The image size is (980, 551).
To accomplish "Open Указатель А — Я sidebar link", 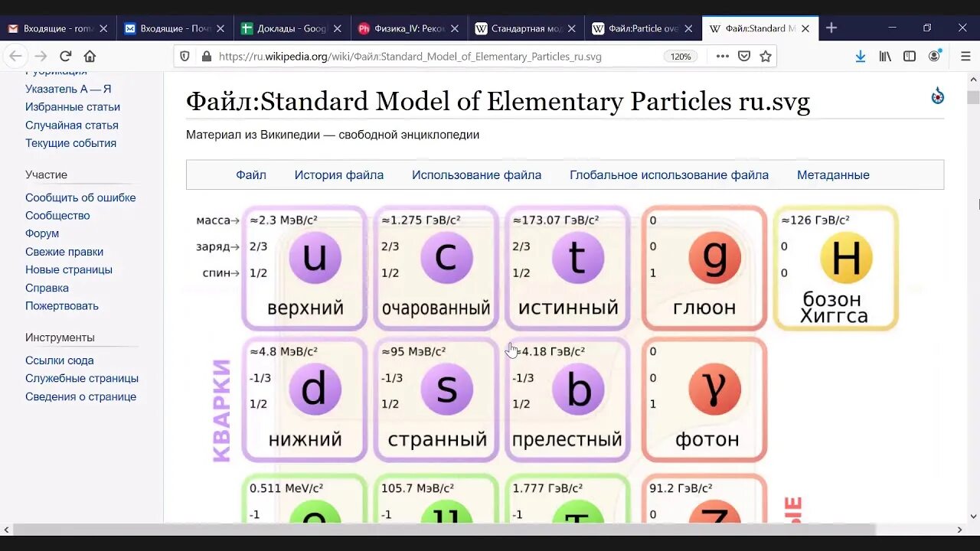I will coord(68,89).
